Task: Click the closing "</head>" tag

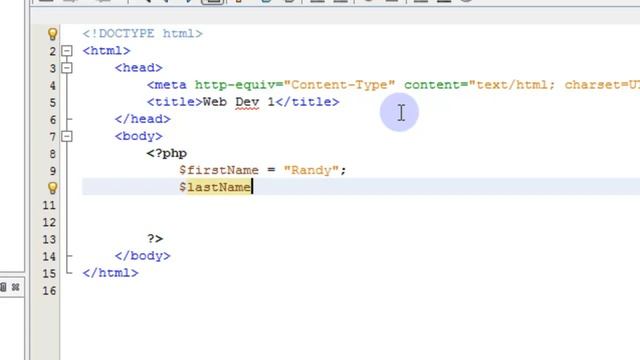Action: tap(143, 119)
